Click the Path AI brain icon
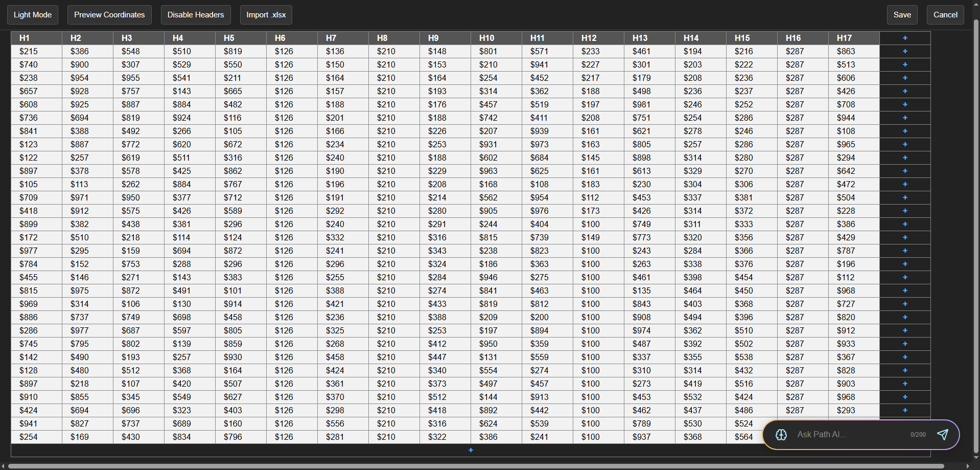 point(781,435)
